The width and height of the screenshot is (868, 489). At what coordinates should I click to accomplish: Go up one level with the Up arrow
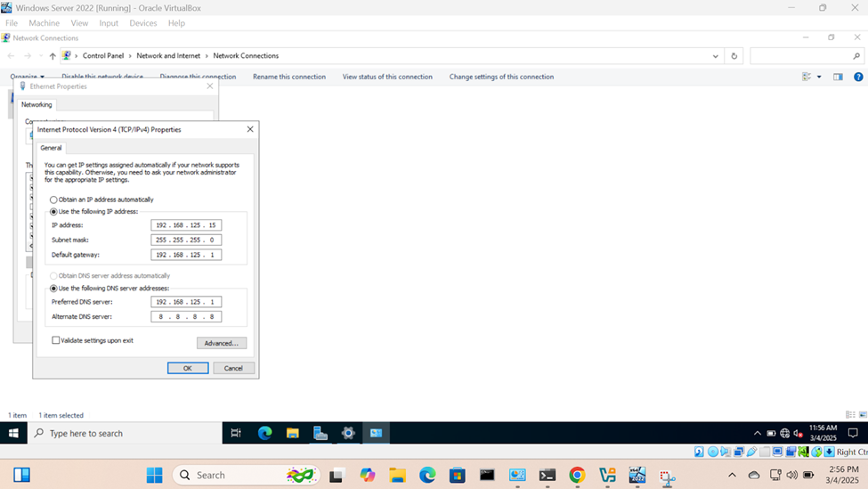pyautogui.click(x=53, y=56)
